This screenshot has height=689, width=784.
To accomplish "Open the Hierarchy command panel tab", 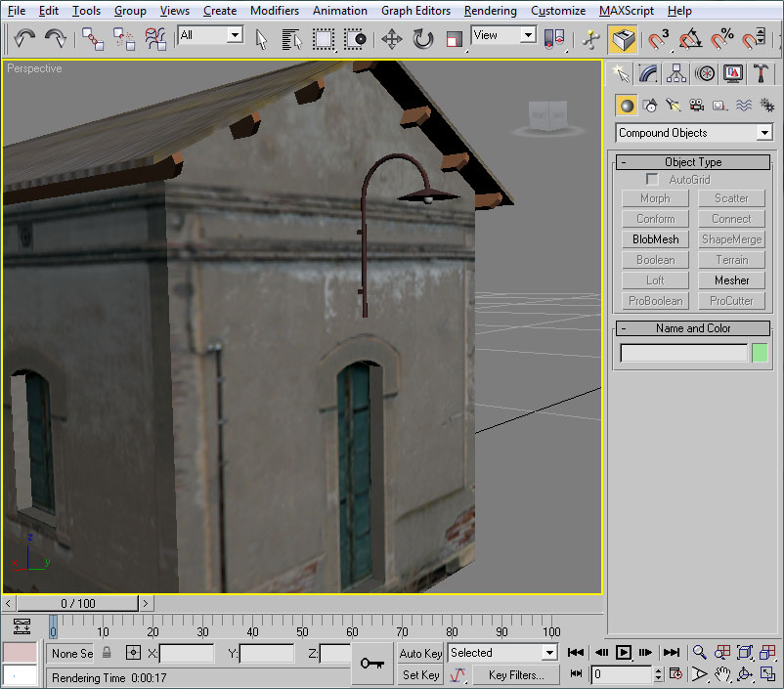I will pyautogui.click(x=675, y=73).
